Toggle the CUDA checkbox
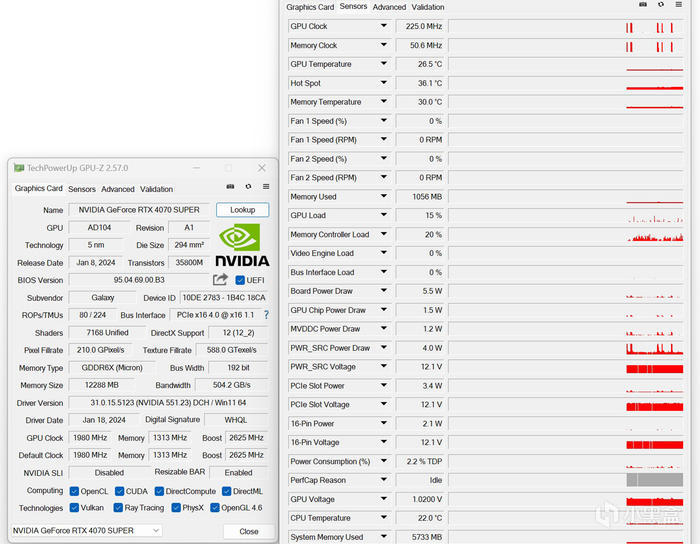This screenshot has height=544, width=700. [119, 491]
